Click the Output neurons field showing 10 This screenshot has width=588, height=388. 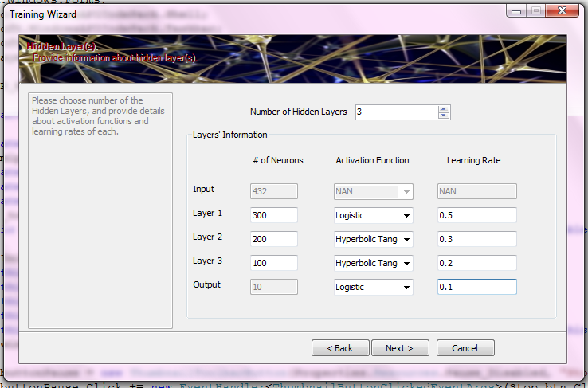[274, 287]
